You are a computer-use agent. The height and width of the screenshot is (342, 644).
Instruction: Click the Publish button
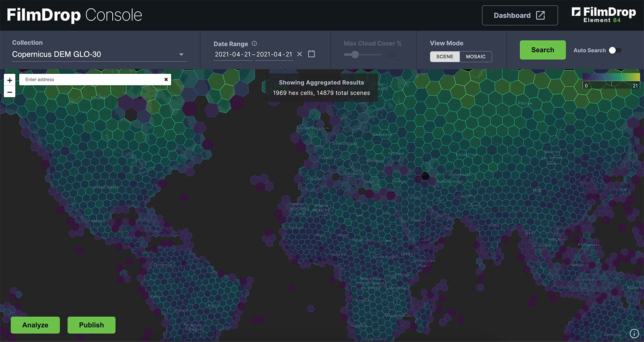(x=91, y=325)
